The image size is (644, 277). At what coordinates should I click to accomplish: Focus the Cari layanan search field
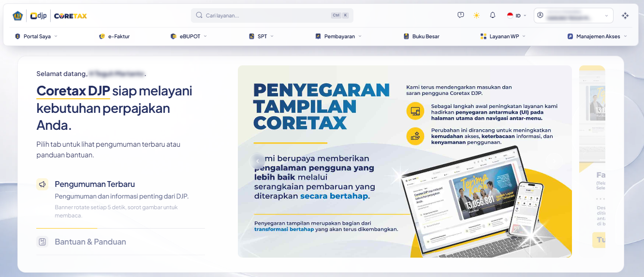[x=272, y=15]
